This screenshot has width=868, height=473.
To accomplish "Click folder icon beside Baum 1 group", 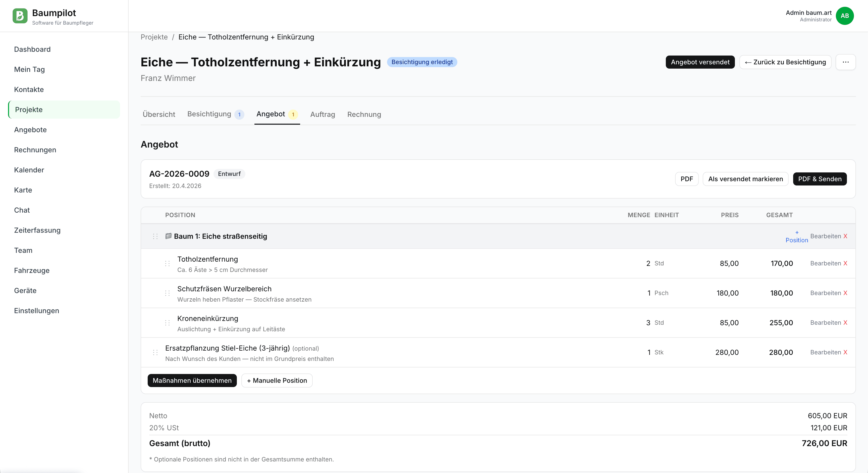I will [169, 236].
